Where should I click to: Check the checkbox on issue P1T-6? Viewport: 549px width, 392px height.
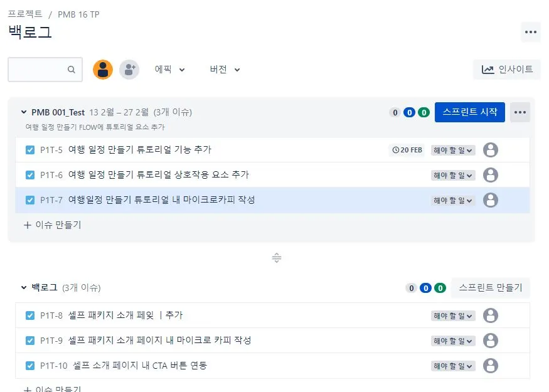click(x=29, y=175)
